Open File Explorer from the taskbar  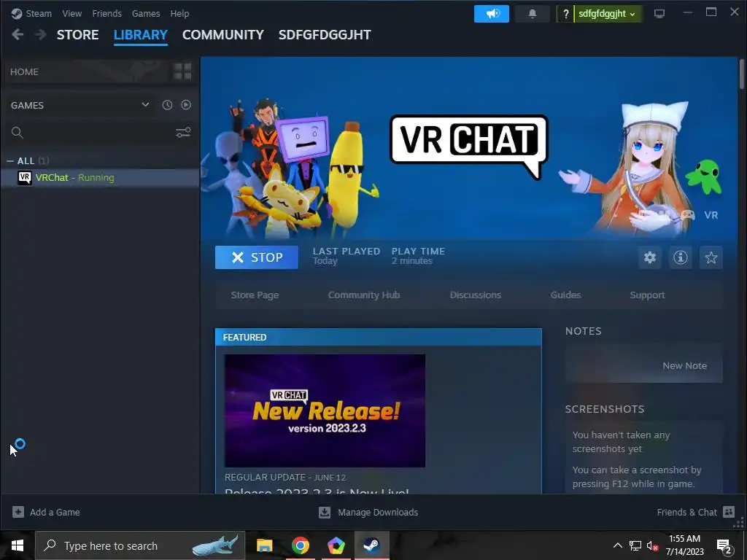click(264, 545)
